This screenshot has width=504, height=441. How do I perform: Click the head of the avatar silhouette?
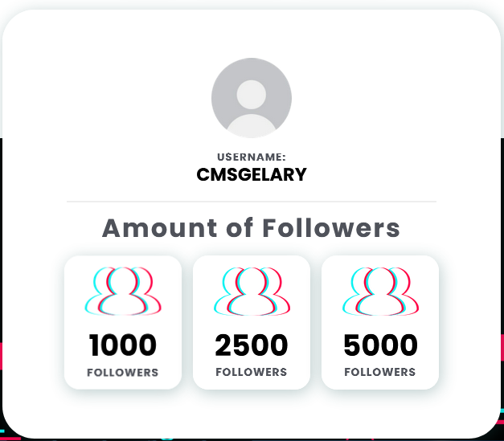tap(252, 94)
